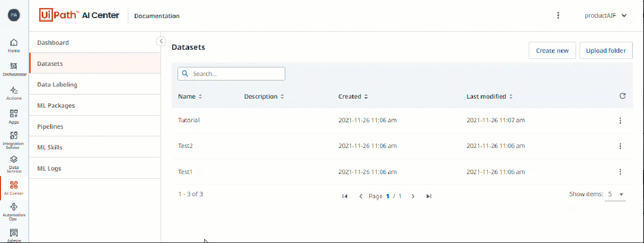Open the header three-dot menu

558,16
